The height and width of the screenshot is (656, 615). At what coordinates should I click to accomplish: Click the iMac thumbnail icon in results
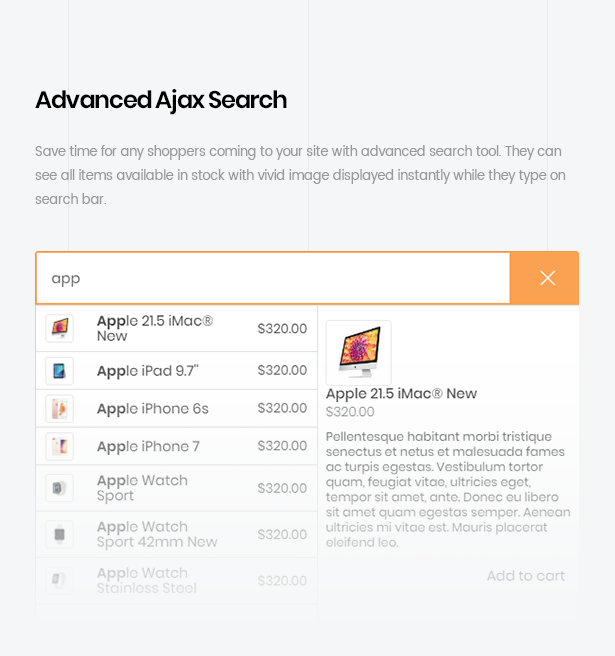click(59, 328)
